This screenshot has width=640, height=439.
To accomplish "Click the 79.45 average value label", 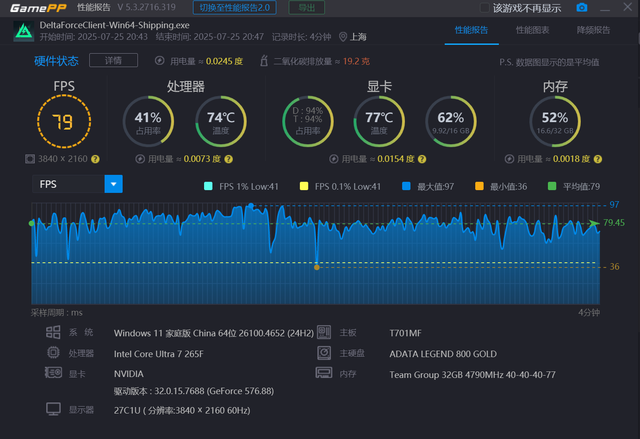I will coord(614,223).
